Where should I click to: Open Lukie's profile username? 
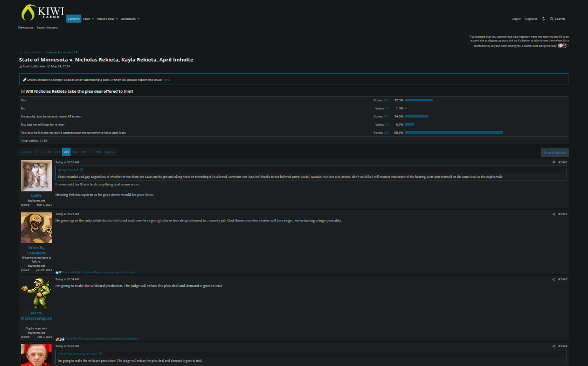pos(36,195)
